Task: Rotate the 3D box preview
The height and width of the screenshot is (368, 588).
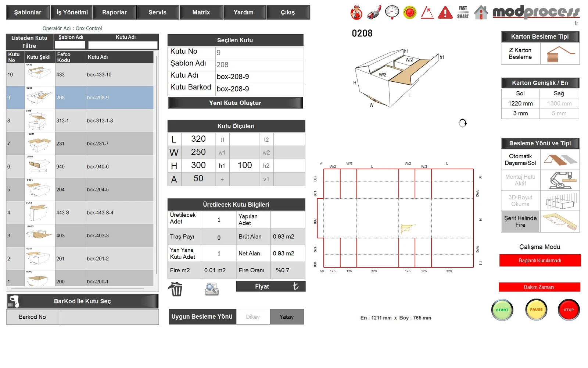Action: tap(463, 123)
